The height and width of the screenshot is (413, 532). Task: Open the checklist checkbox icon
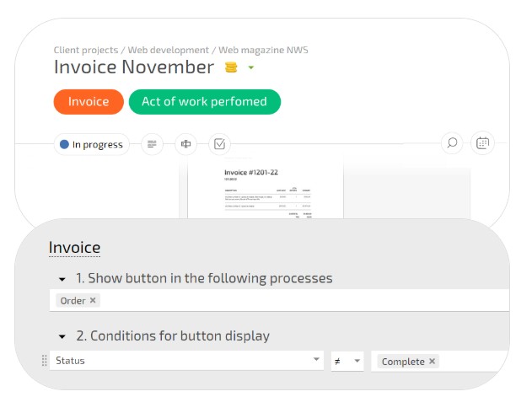coord(219,144)
